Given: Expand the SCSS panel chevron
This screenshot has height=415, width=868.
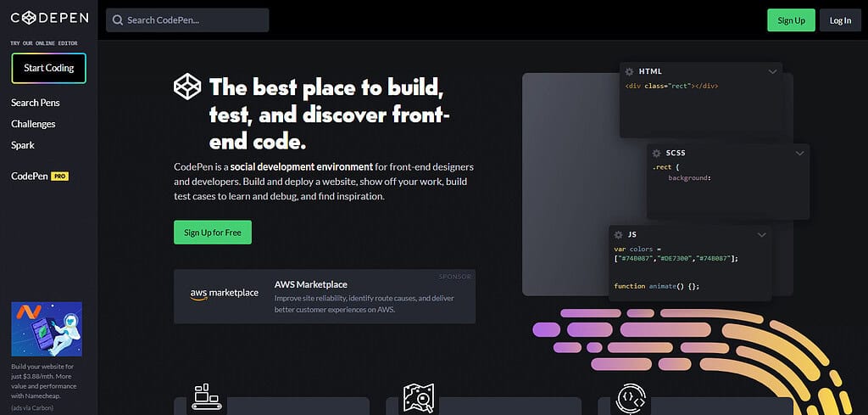Looking at the screenshot, I should (799, 154).
